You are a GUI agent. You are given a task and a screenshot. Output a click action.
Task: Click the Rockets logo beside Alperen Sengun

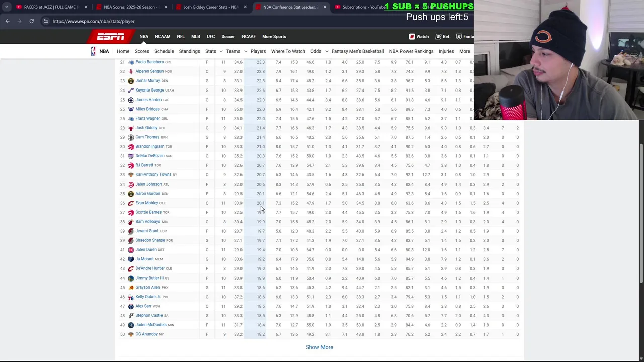coord(131,71)
